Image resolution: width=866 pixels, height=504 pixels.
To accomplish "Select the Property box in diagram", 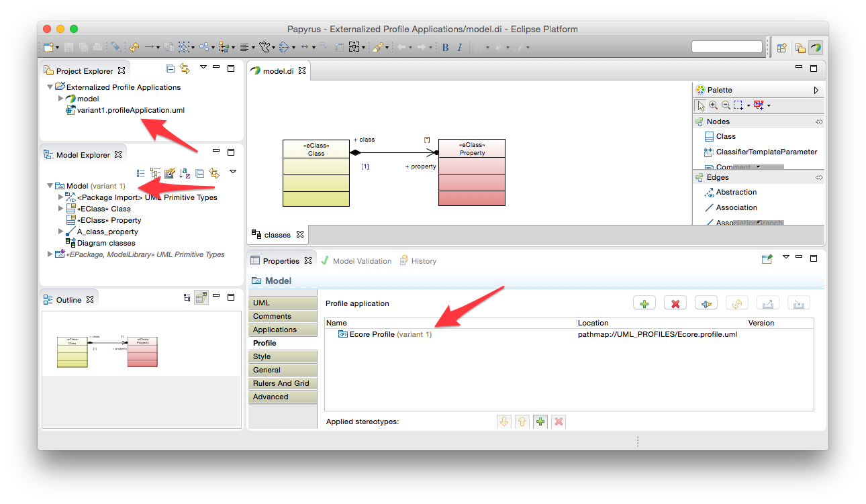I will (x=472, y=172).
